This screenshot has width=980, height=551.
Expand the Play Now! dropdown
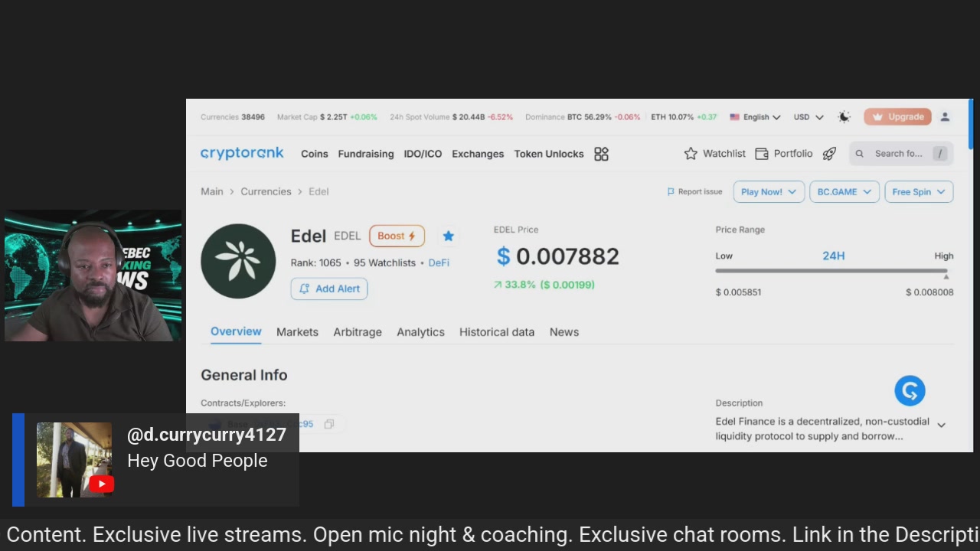pyautogui.click(x=769, y=192)
